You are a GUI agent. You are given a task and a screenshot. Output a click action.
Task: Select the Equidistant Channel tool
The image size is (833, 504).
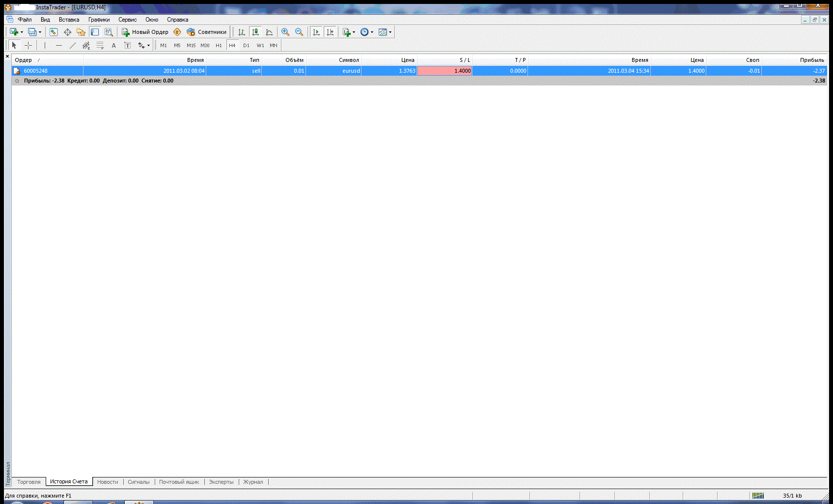click(86, 45)
